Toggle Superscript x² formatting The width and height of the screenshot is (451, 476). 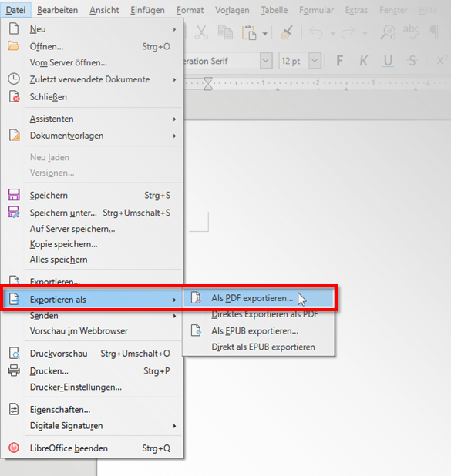point(443,60)
